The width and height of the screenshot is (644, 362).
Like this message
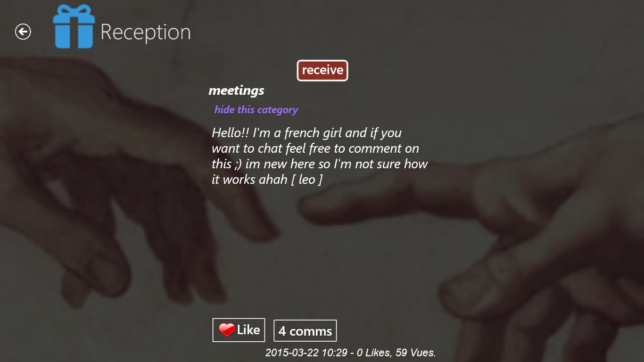click(239, 329)
